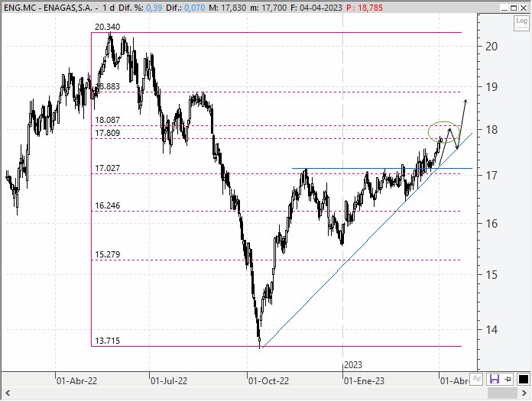The height and width of the screenshot is (401, 532).
Task: Click the 17.809 level label
Action: pos(107,133)
